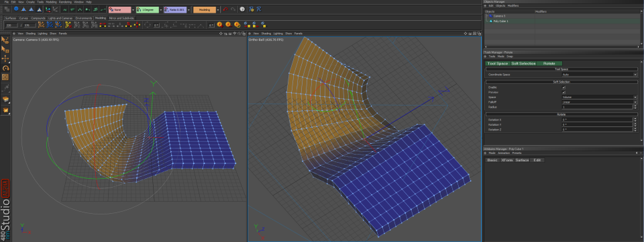Select the arrow with rectangle selection tool
The image size is (644, 242).
[x=5, y=49]
